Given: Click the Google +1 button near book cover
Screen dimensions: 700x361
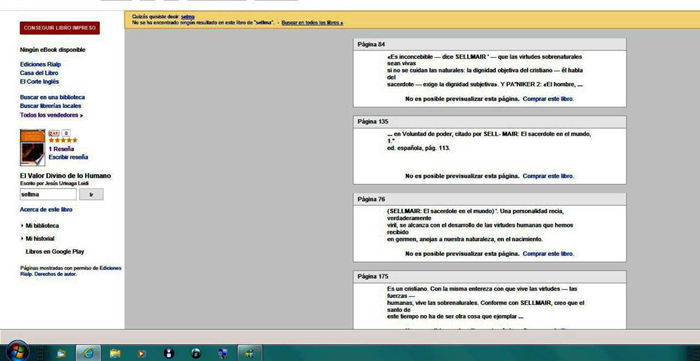Looking at the screenshot, I should pos(54,133).
